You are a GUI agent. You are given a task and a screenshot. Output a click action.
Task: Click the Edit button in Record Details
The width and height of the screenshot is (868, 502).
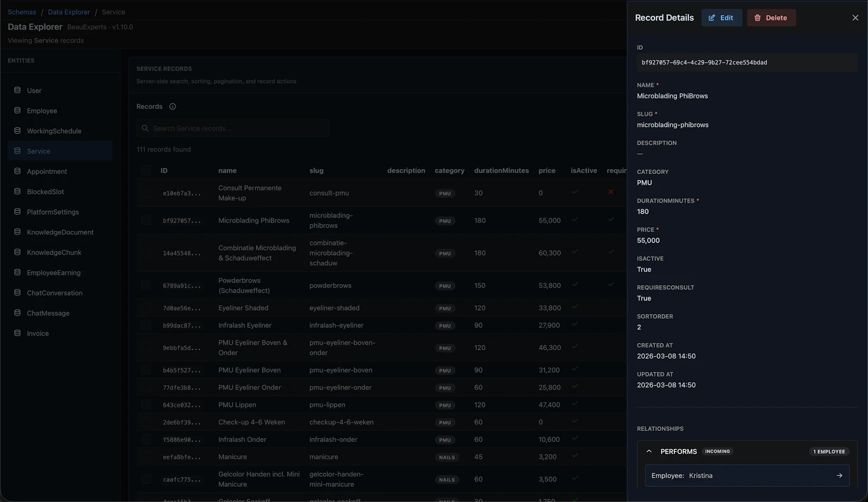722,18
